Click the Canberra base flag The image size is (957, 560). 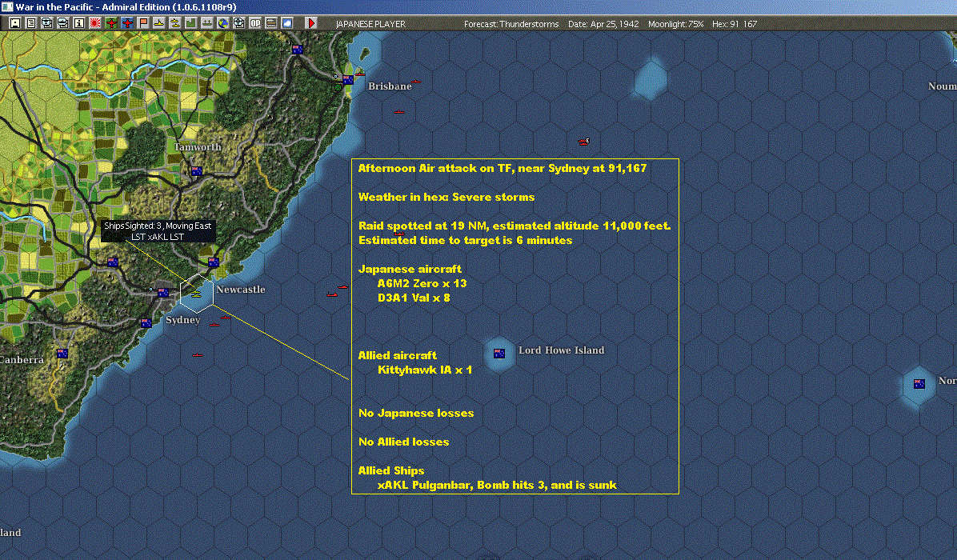point(62,354)
